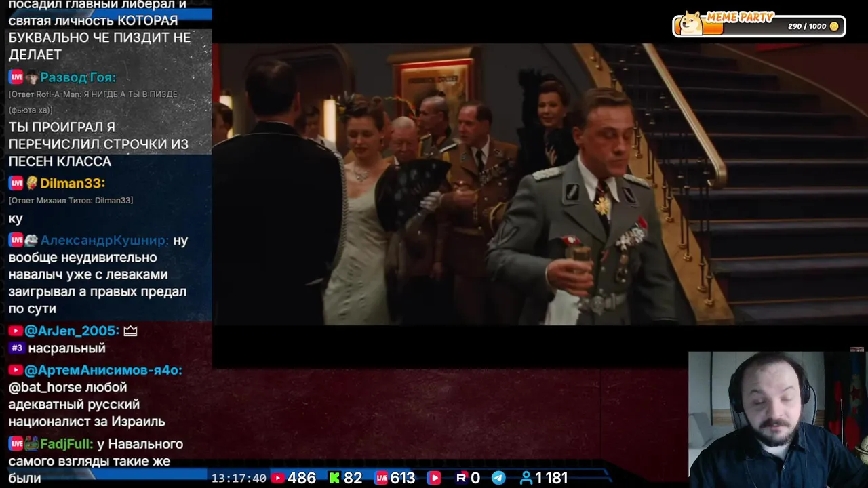Viewport: 868px width, 488px height.
Task: Click the @bat_horse mention in chat
Action: pos(45,388)
